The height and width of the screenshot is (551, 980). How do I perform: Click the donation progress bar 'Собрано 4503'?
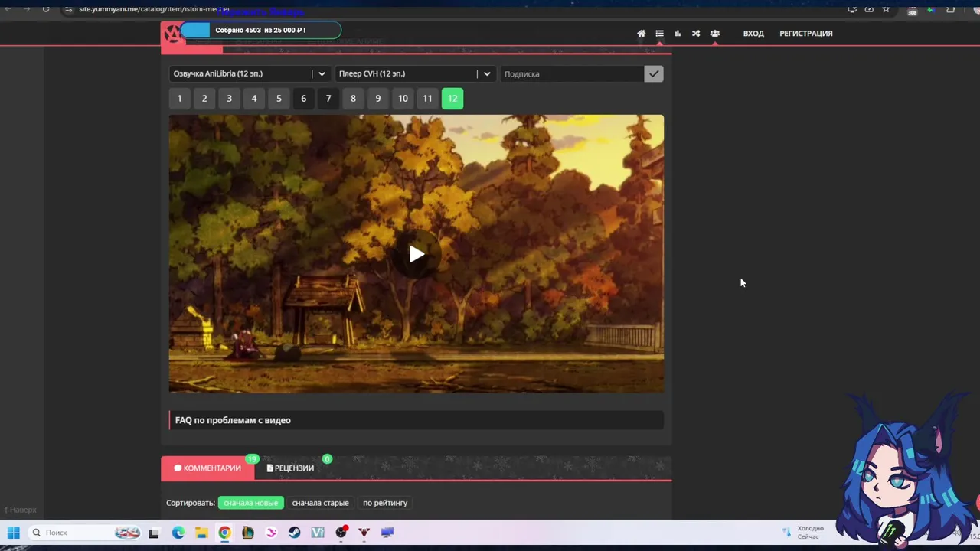click(260, 31)
